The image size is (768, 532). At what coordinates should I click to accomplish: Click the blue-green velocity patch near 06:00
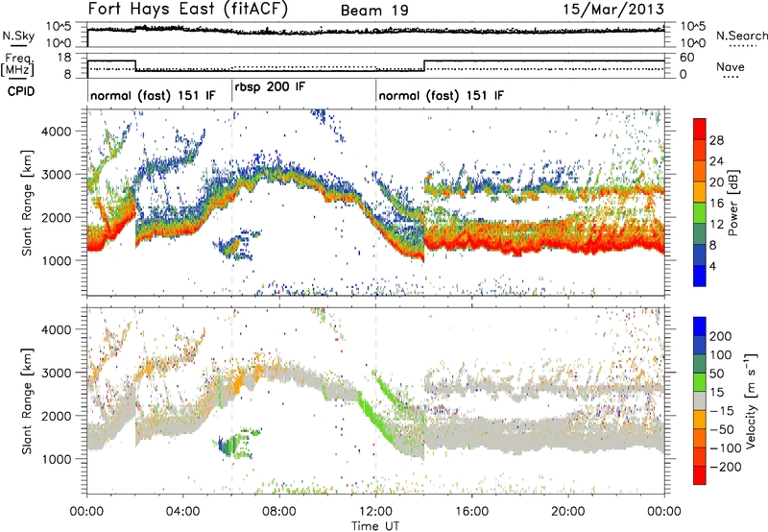236,443
